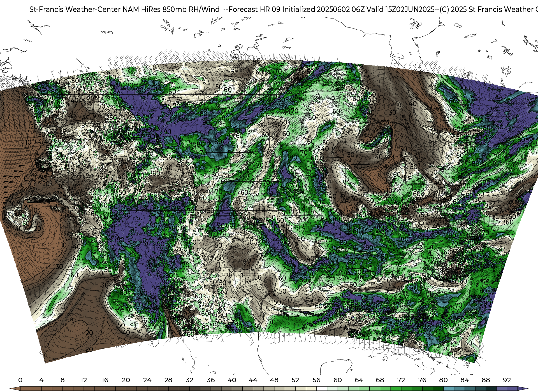Select the '44' value on colorbar
Viewport: 538px width, 392px height.
tap(253, 380)
